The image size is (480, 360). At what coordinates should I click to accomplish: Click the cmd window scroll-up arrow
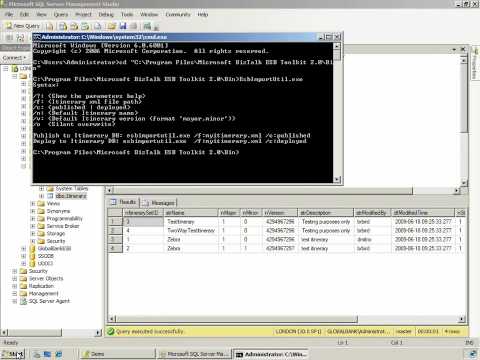337,46
